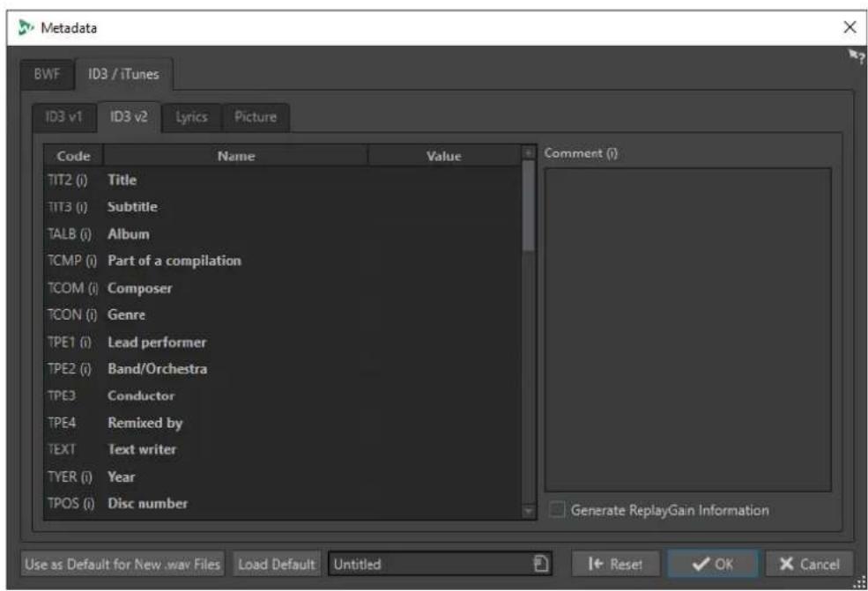The image size is (868, 591).
Task: Select the Album row
Action: point(283,234)
